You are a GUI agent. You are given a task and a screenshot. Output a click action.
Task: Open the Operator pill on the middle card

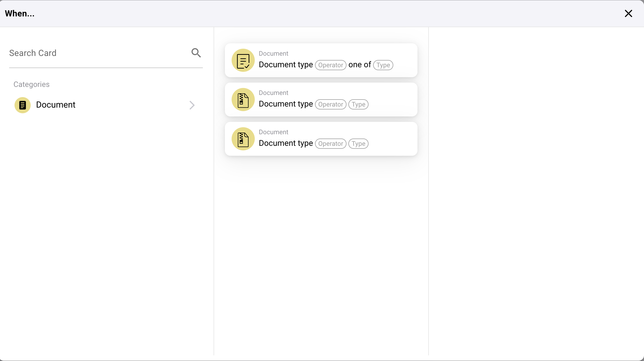point(330,104)
